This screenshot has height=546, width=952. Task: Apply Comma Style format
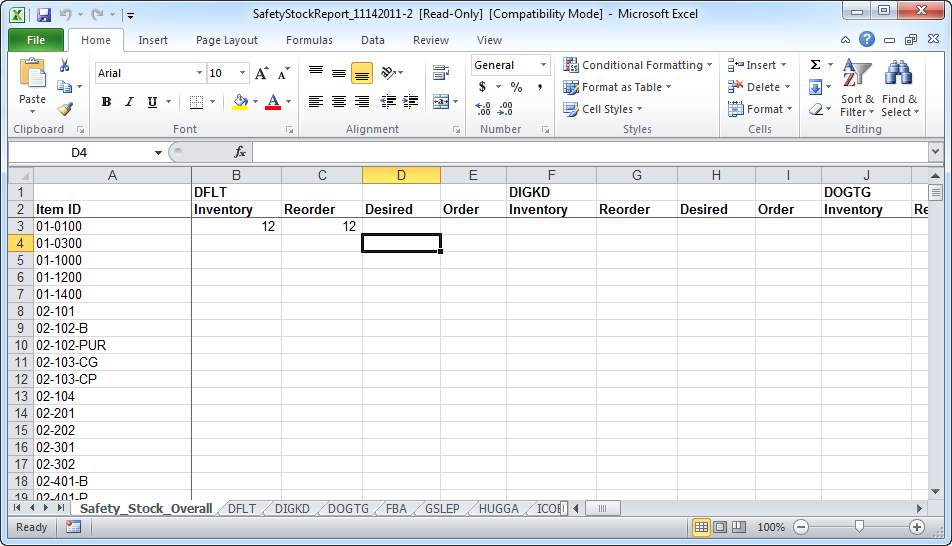coord(540,87)
